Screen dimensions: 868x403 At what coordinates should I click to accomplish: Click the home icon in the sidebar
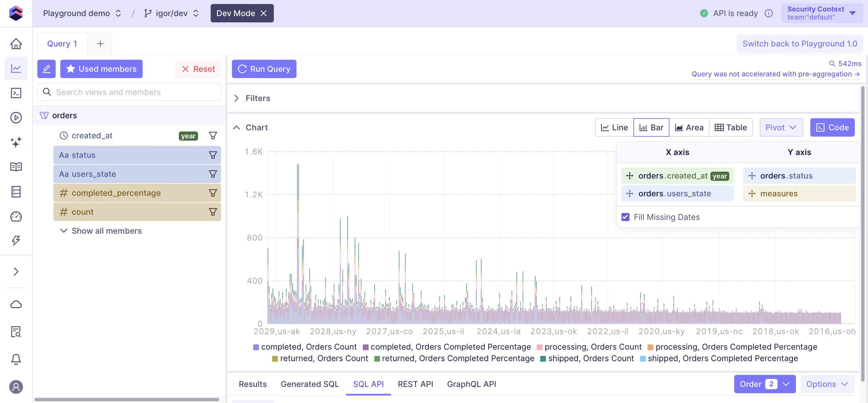[x=16, y=44]
